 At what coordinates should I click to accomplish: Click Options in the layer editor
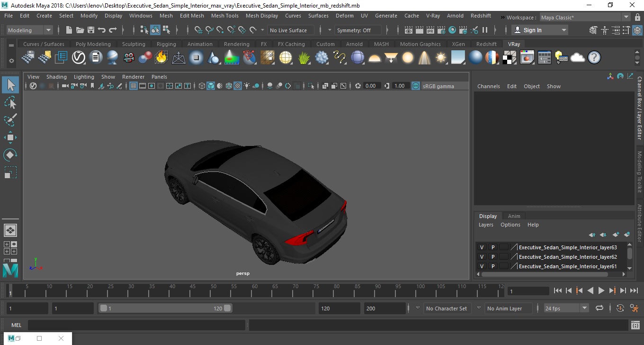(510, 225)
